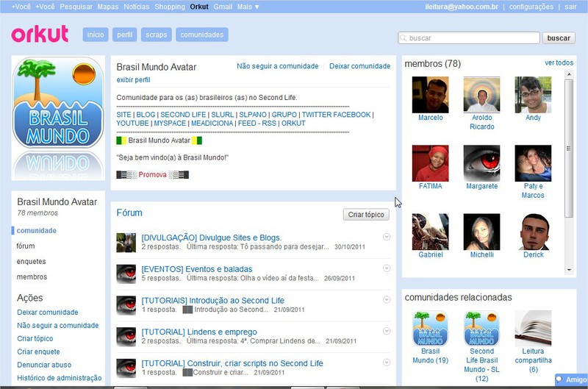This screenshot has height=389, width=588.
Task: Click sair to log out
Action: [x=570, y=7]
